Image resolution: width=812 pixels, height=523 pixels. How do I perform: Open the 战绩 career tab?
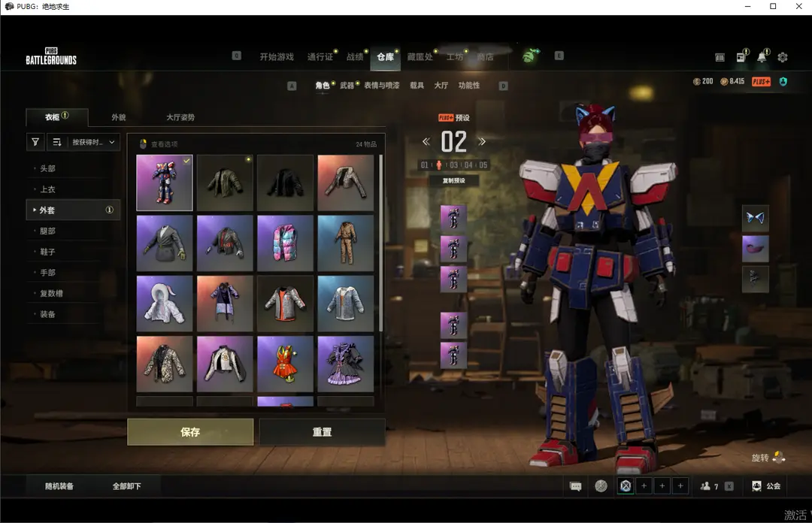click(355, 56)
